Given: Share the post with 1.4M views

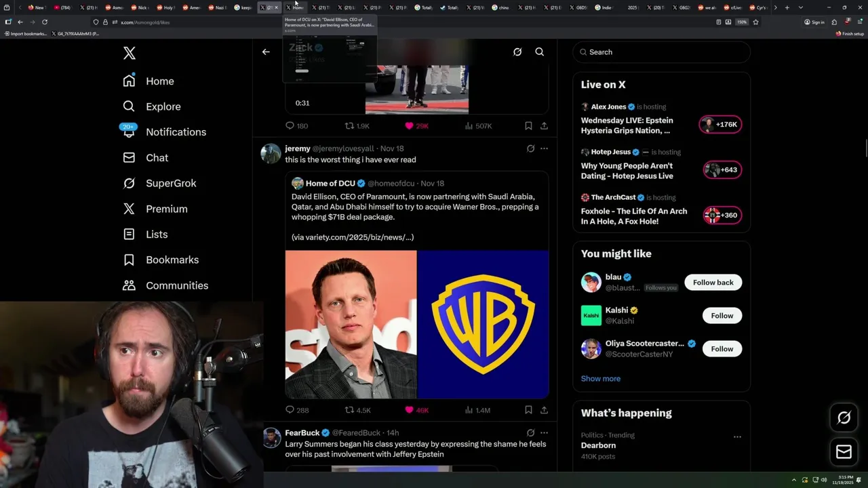Looking at the screenshot, I should [544, 410].
